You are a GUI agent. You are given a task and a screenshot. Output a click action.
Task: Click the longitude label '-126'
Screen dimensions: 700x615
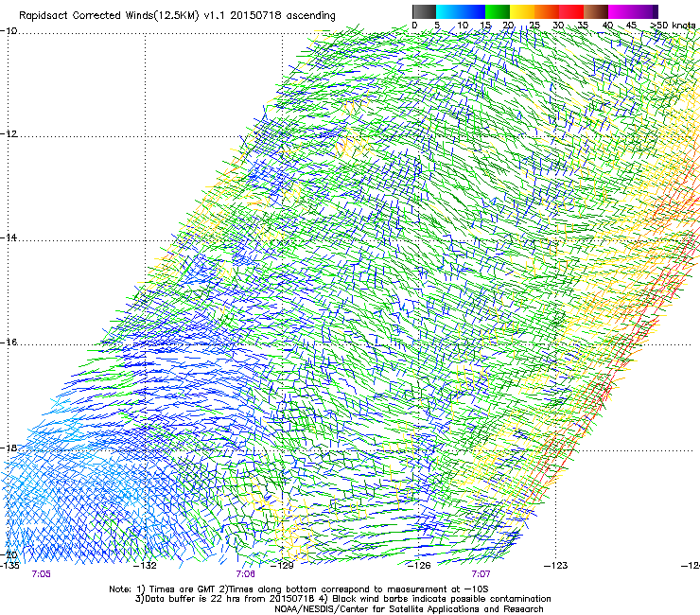[x=419, y=566]
